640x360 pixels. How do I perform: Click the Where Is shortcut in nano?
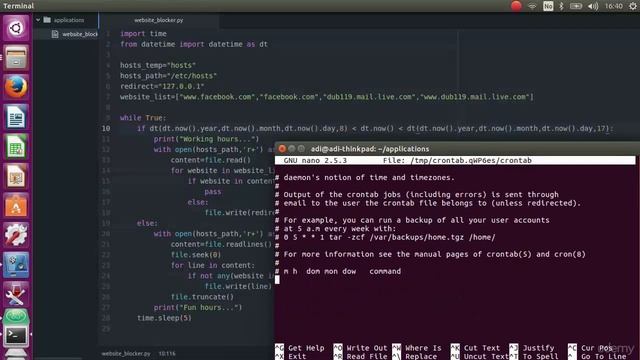[417, 348]
